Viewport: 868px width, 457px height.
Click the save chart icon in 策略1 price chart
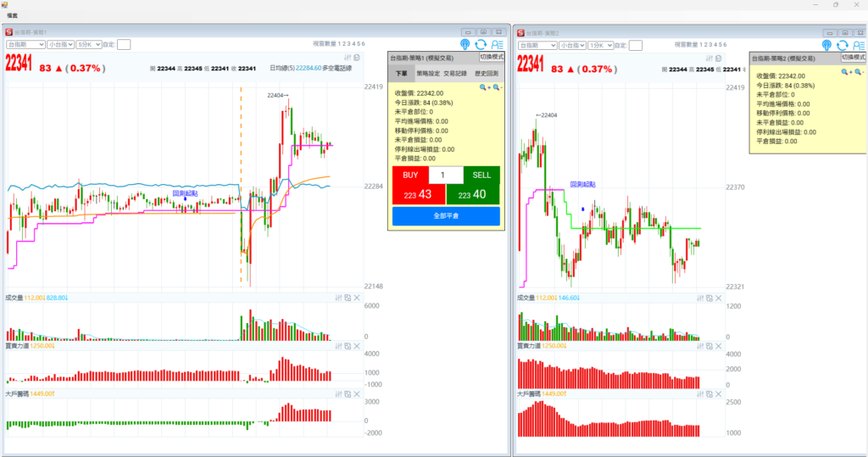[357, 58]
